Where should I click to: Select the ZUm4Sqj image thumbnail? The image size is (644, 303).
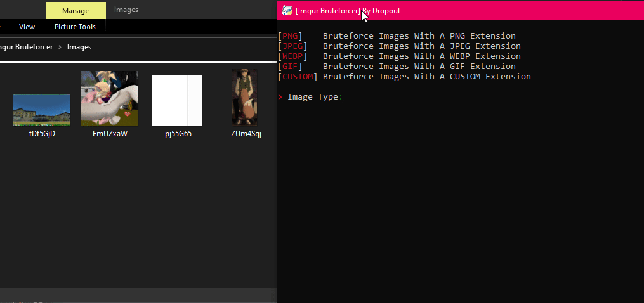click(x=245, y=97)
